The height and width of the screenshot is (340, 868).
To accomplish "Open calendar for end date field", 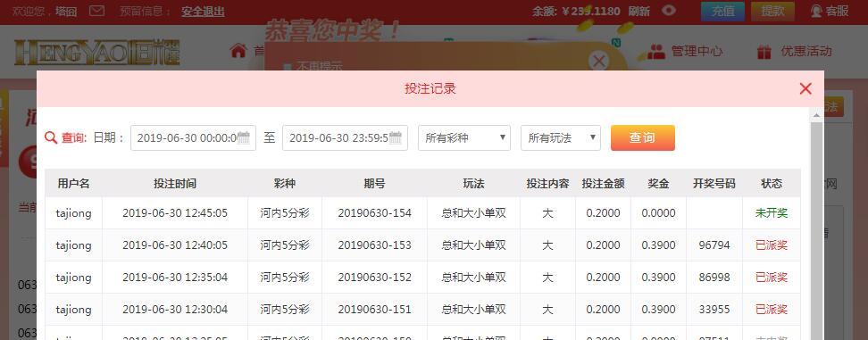I will coord(396,137).
